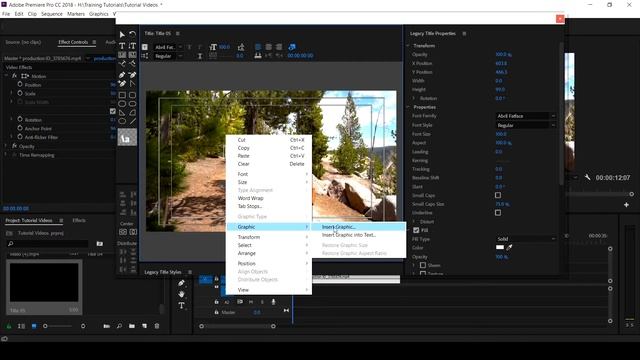The image size is (640, 360).
Task: Open the font dropdown in title toolbar
Action: coord(168,47)
